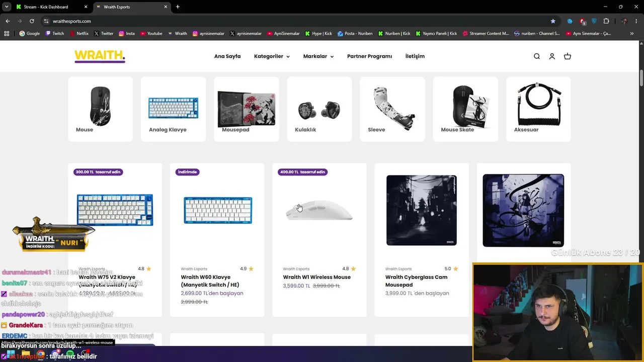Open the Chrome profile avatar

tap(624, 21)
